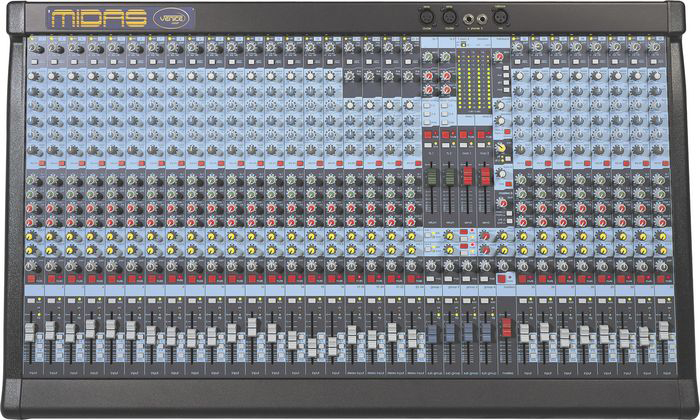The width and height of the screenshot is (700, 420).
Task: Toggle the leftmost channel's small red EQ button
Action: click(42, 164)
